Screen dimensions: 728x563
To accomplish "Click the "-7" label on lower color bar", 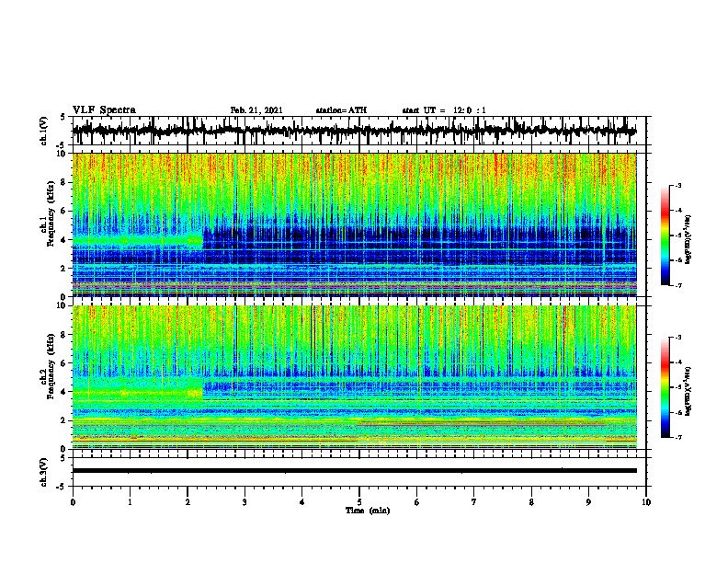I will pos(678,437).
